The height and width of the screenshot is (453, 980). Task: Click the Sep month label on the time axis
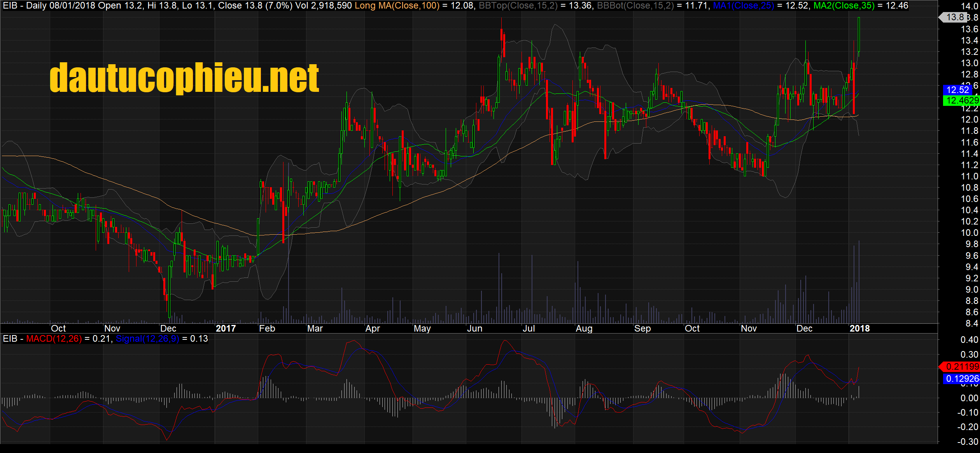pos(642,328)
